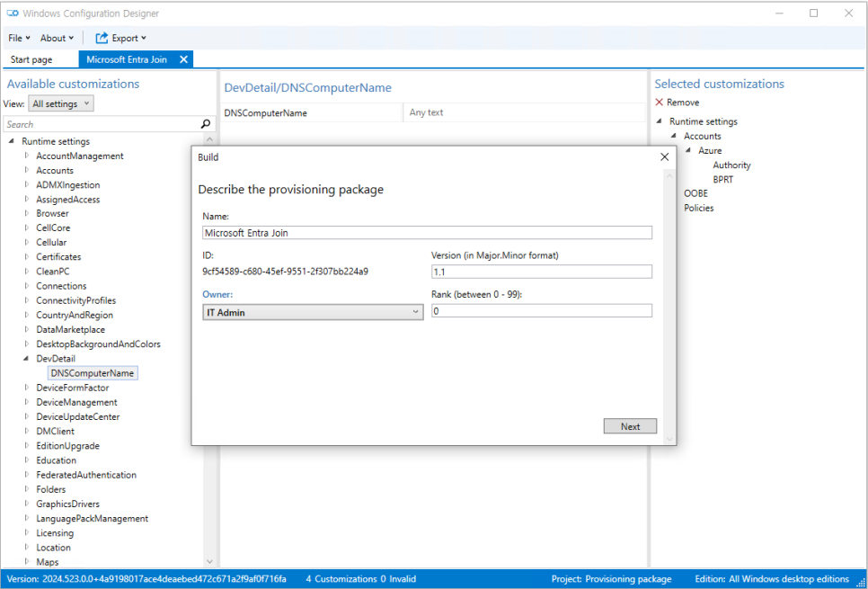Select the FederatedAuthentication tree item
Viewport: 868px width, 589px height.
pos(85,474)
